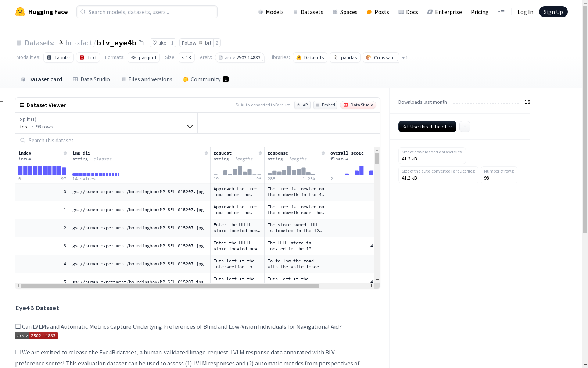Click the red arXiv 2502.14883 badge
This screenshot has height=368, width=588.
pyautogui.click(x=36, y=336)
